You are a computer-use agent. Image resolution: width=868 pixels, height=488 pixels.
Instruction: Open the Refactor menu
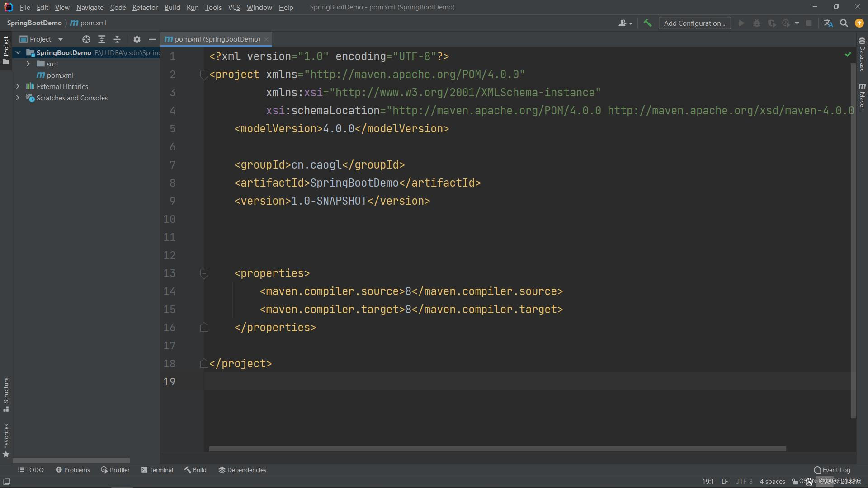click(145, 7)
